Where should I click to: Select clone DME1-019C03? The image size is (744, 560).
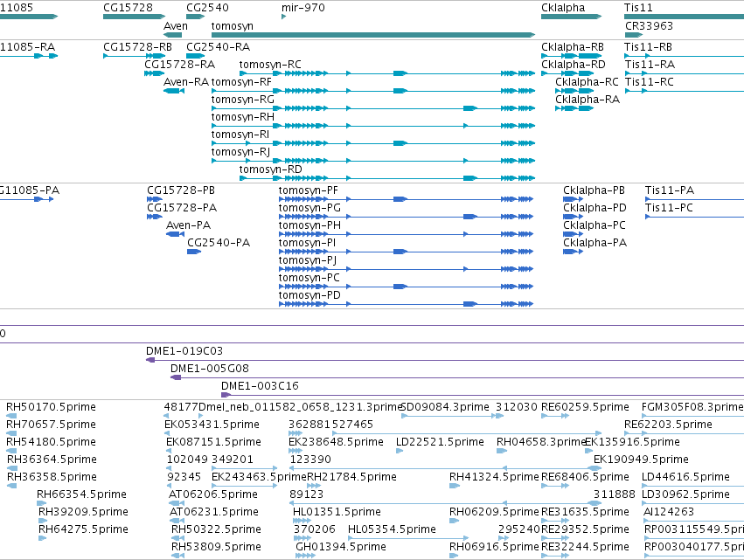(445, 360)
